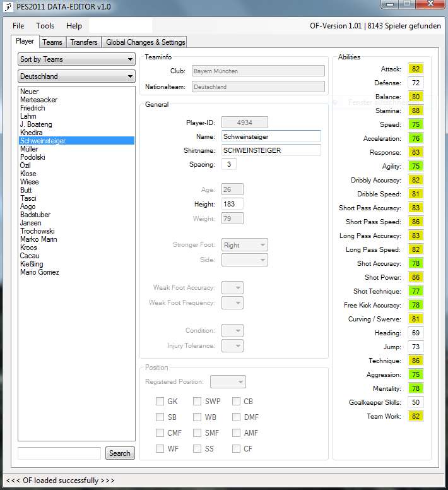Enable the CMF position checkbox
Image resolution: width=448 pixels, height=490 pixels.
pos(160,433)
